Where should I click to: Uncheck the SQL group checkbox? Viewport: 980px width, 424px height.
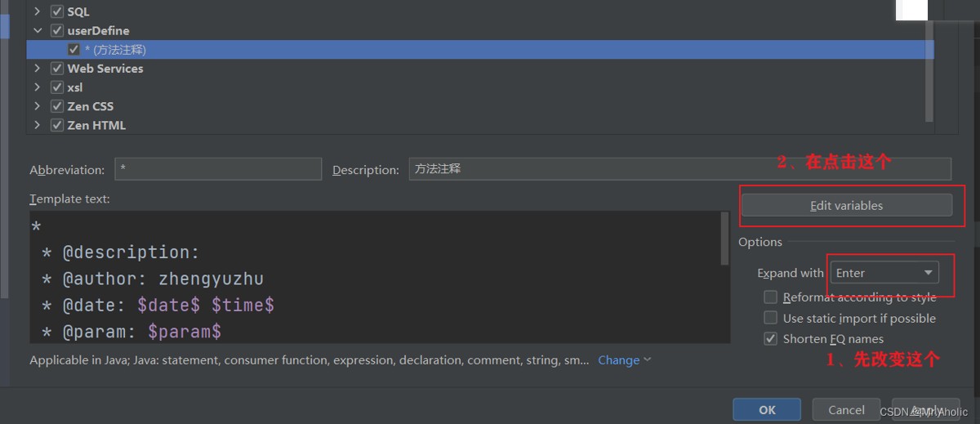tap(57, 11)
